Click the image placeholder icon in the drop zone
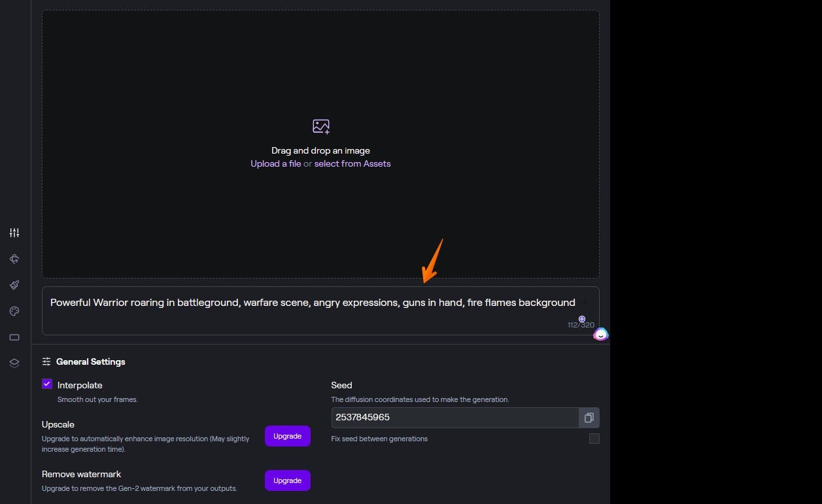 click(x=320, y=126)
